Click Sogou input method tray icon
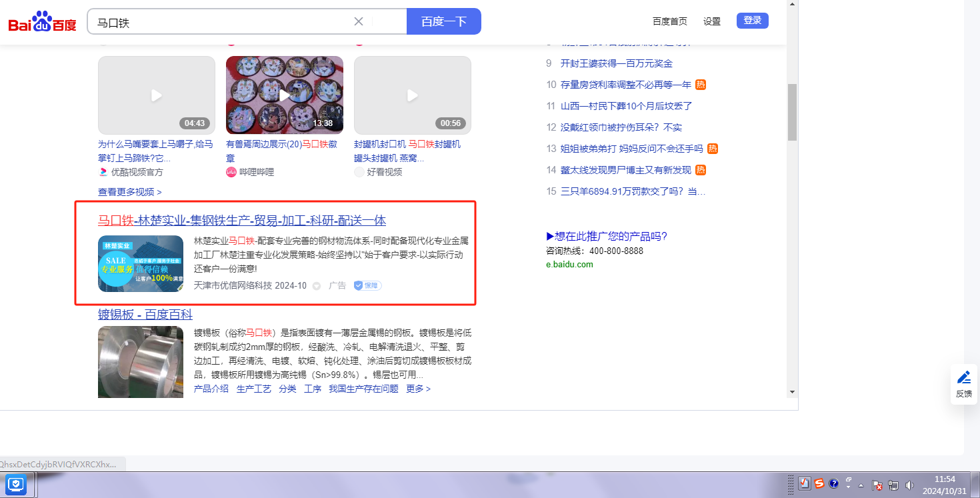The image size is (980, 498). [x=819, y=484]
